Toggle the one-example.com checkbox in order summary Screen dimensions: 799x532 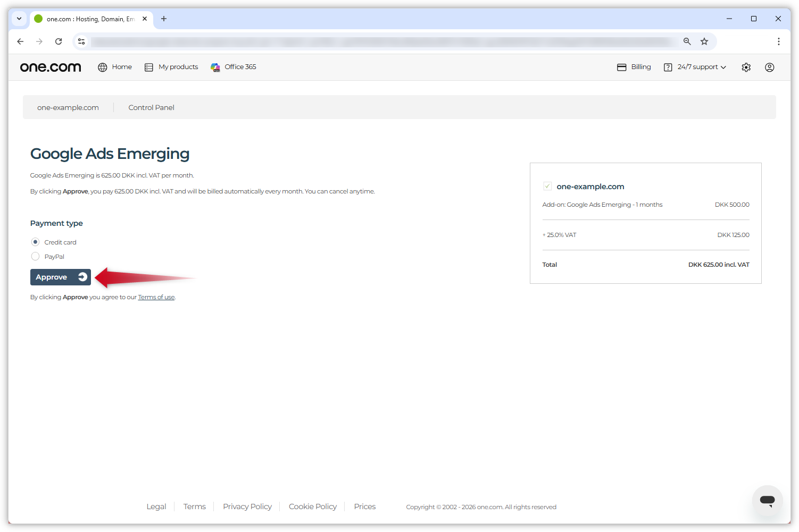pos(547,186)
